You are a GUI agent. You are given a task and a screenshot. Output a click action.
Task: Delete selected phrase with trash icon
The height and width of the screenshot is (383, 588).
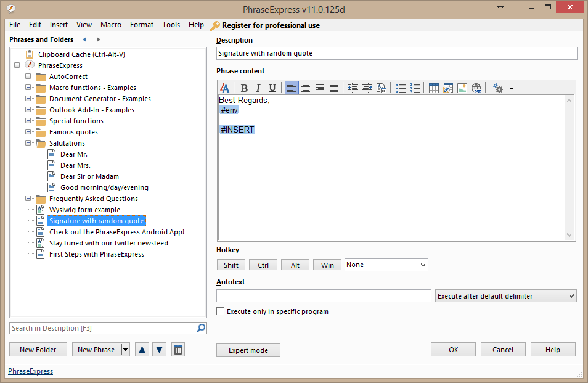click(x=178, y=350)
